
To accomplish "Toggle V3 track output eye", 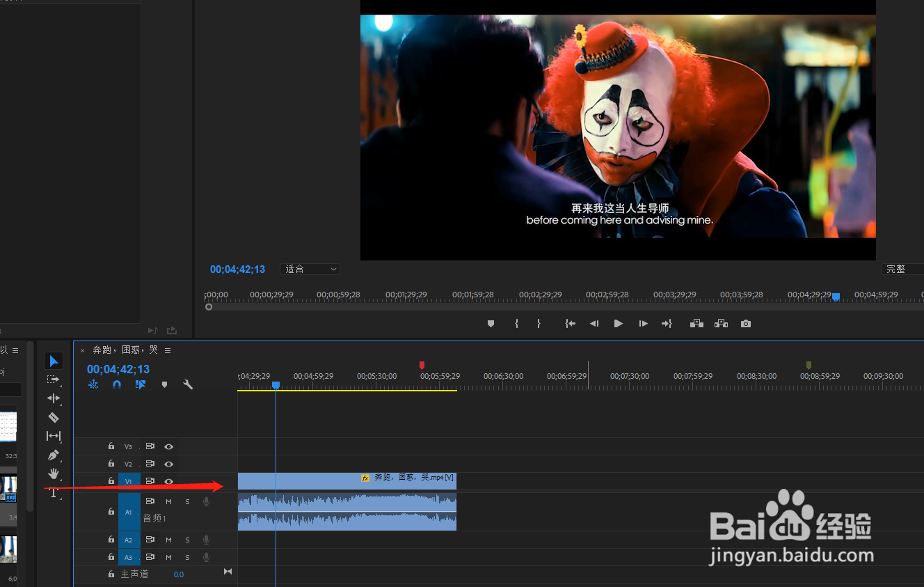I will pyautogui.click(x=168, y=446).
